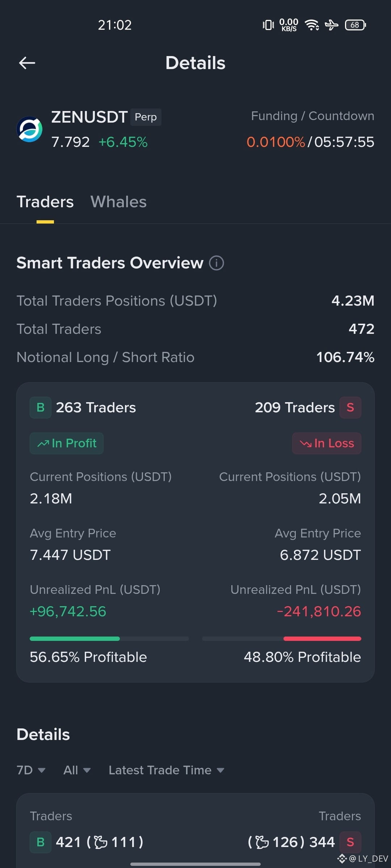This screenshot has width=391, height=868.
Task: Tap the S badge next to 344
Action: coord(350,842)
